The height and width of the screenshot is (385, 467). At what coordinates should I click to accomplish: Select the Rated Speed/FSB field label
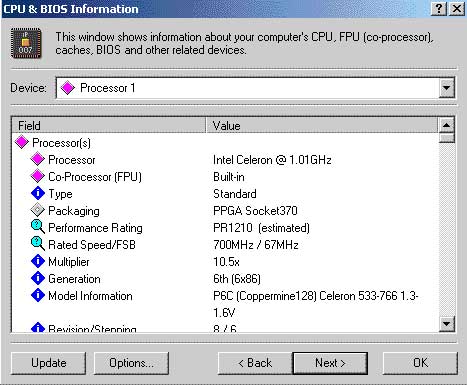click(x=92, y=245)
